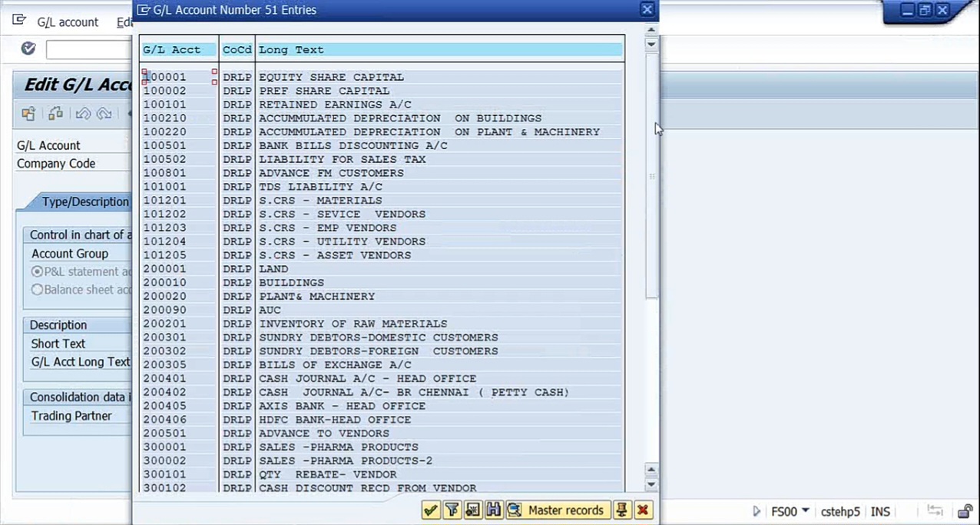Expand the status bar triangle arrow
This screenshot has width=980, height=525.
coord(757,511)
